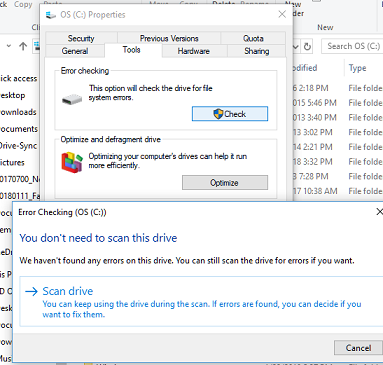Click the drive icon in Properties title bar
The width and height of the screenshot is (383, 365).
(x=51, y=15)
